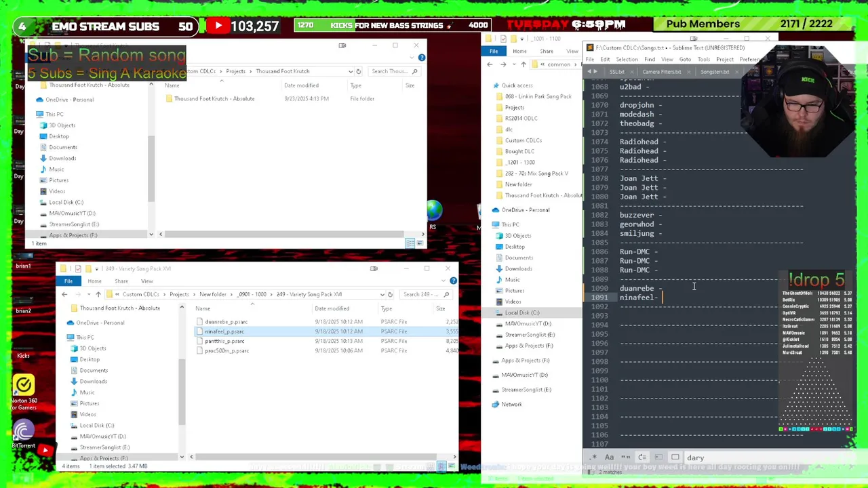Screen dimensions: 868x488
Task: Go back in the _1001 - 1100 window
Action: 490,64
